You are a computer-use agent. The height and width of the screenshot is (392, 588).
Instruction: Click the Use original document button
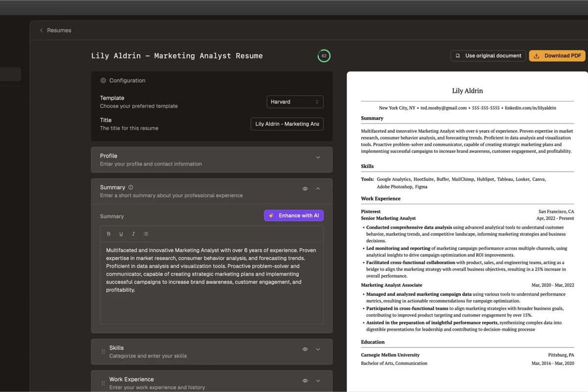click(x=488, y=55)
